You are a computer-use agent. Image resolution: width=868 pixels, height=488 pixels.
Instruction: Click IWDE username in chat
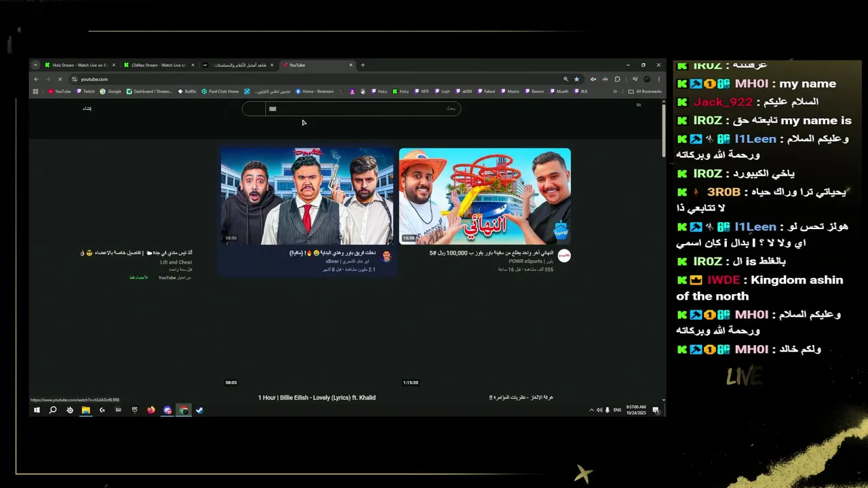tap(724, 280)
